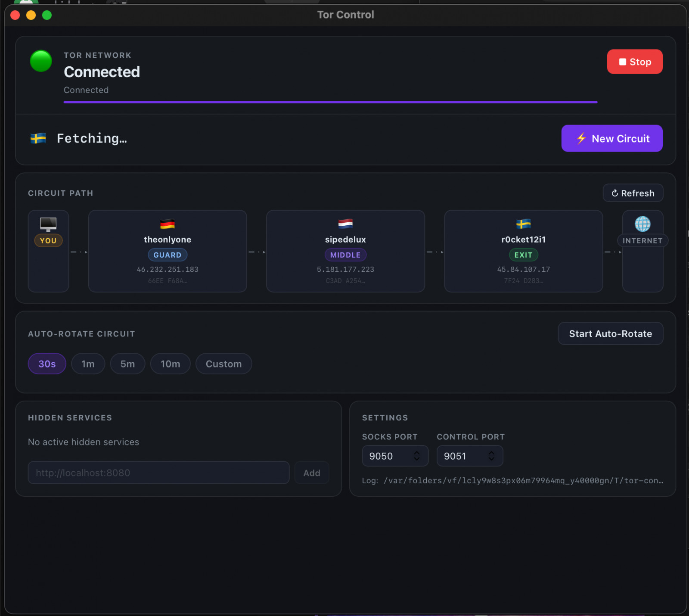Refresh the circuit path

pos(633,193)
